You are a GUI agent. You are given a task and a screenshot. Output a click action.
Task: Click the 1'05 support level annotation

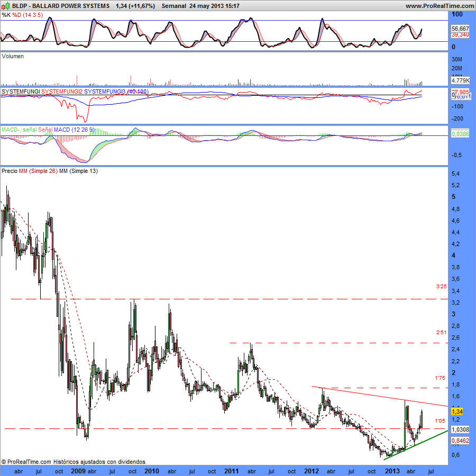pos(440,421)
